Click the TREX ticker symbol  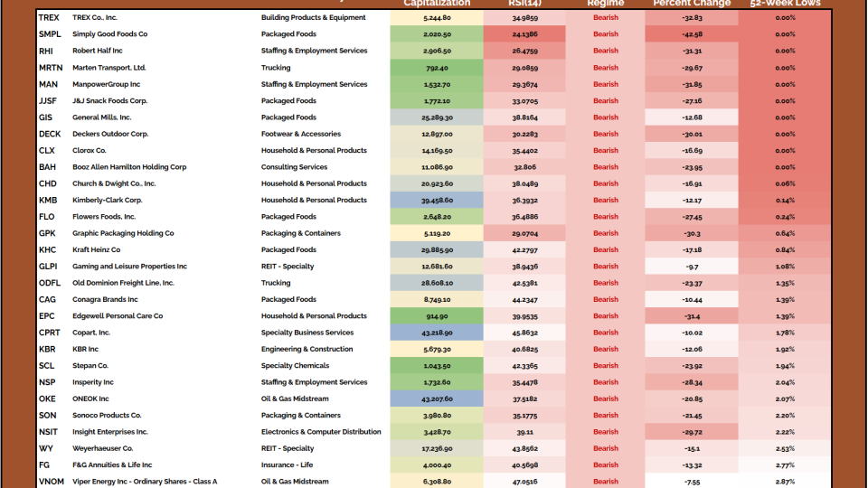tap(49, 17)
